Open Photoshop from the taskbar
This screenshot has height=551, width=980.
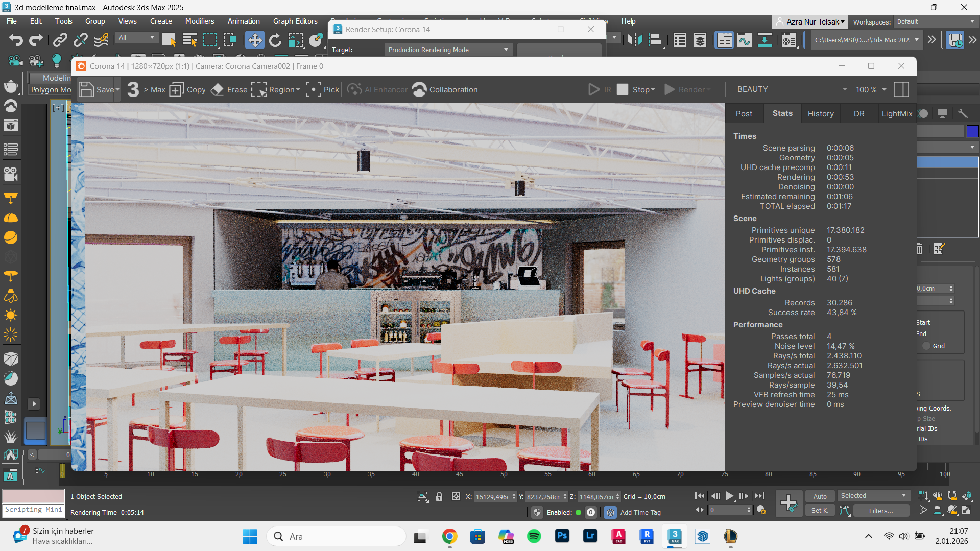click(562, 536)
